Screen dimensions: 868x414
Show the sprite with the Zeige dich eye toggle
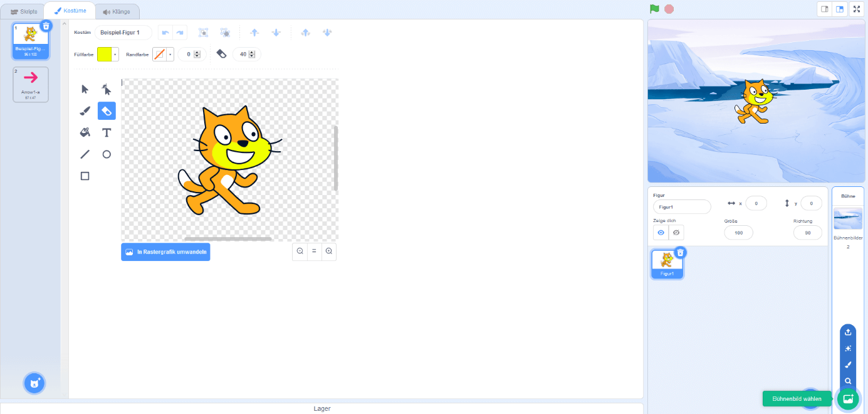[x=661, y=232]
